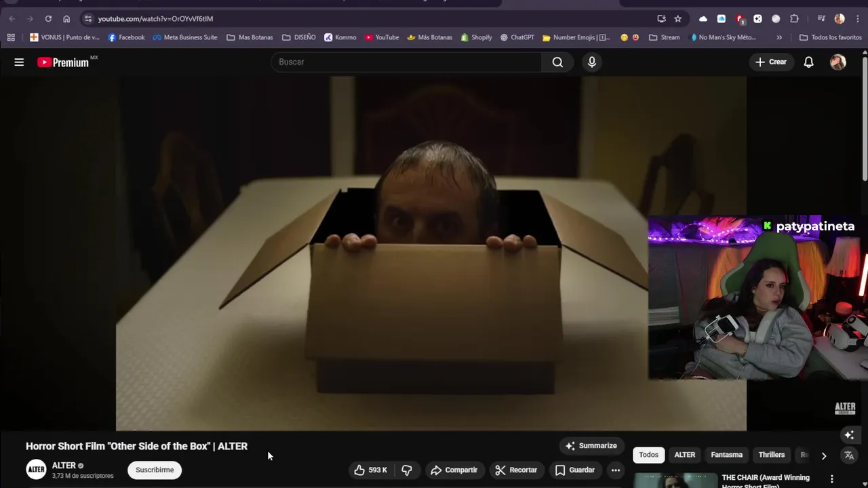Navigate back in the browser
The height and width of the screenshot is (488, 868).
pyautogui.click(x=12, y=18)
